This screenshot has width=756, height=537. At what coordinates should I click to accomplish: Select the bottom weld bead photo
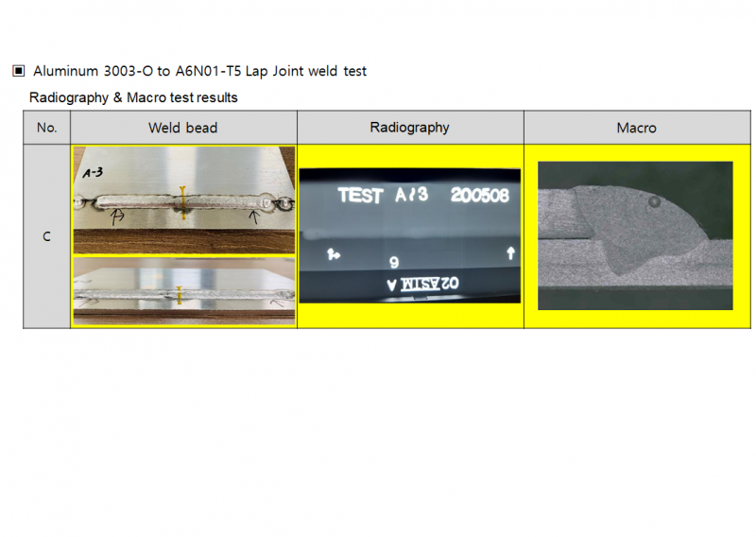point(183,291)
